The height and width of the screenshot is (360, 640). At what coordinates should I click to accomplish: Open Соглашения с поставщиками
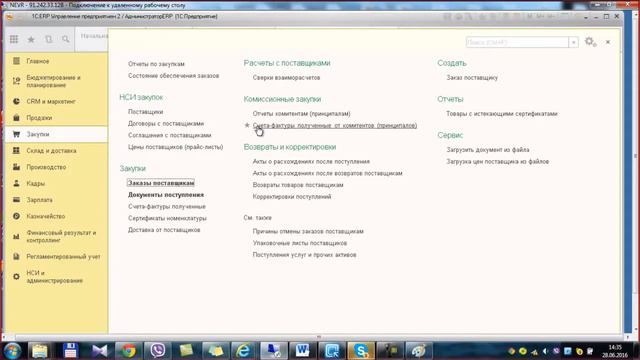tap(169, 135)
